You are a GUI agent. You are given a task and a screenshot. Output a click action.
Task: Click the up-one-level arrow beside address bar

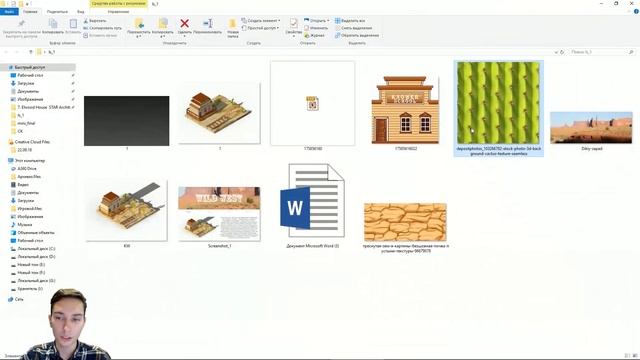pyautogui.click(x=31, y=52)
